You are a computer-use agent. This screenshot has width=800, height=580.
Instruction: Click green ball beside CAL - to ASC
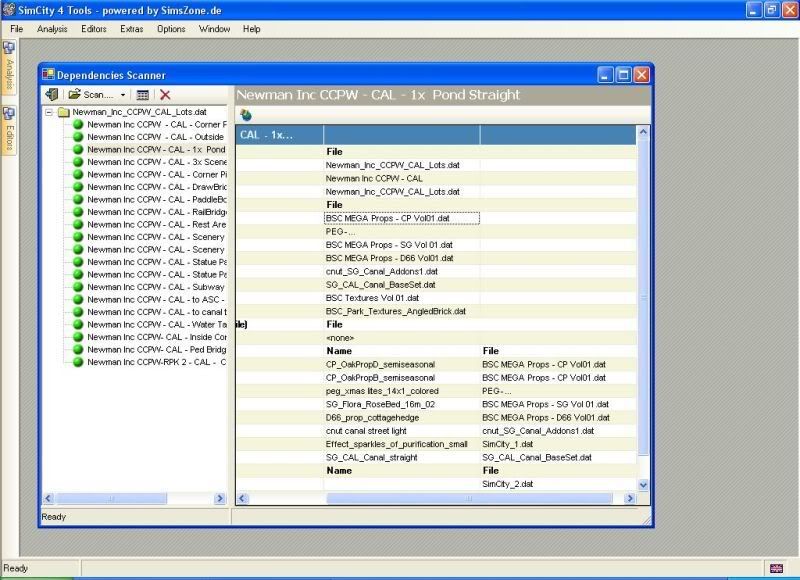tap(78, 299)
